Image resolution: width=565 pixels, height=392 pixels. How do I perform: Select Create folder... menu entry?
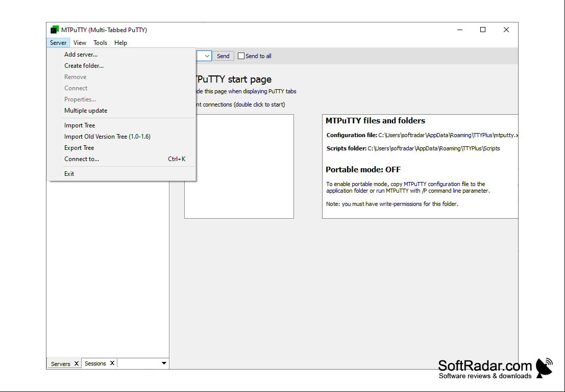pos(121,66)
